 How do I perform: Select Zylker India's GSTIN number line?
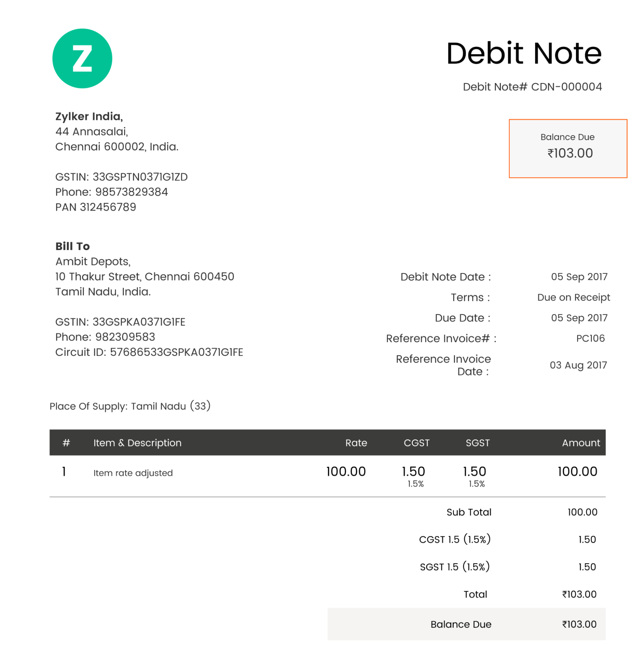[121, 177]
